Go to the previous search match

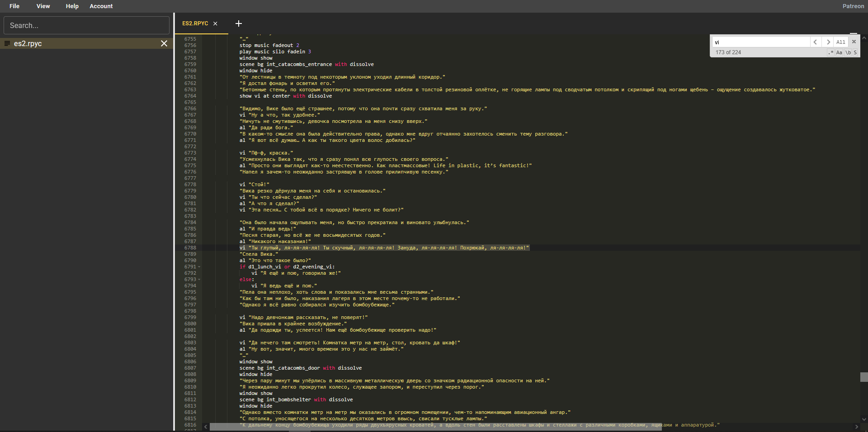(x=815, y=42)
